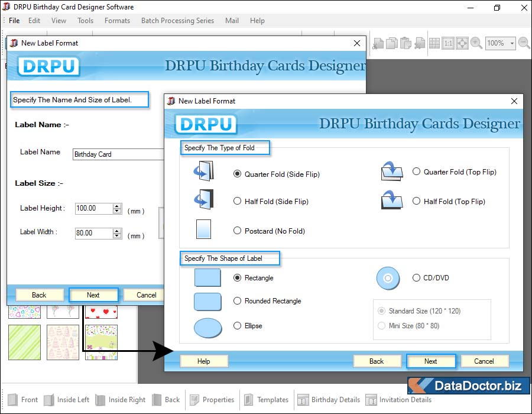Screen dimensions: 532x414
Task: Open the Tools menu
Action: click(x=85, y=21)
